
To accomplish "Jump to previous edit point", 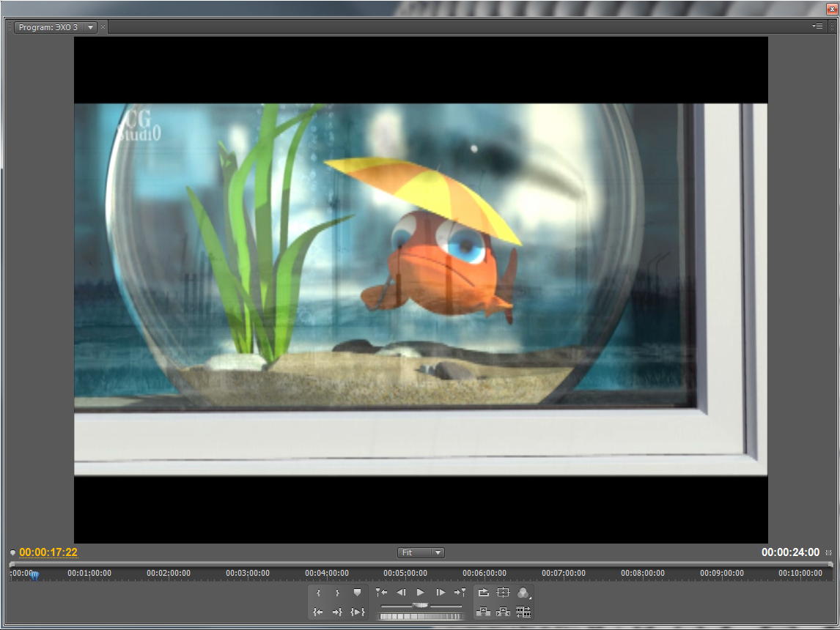I will coord(381,593).
